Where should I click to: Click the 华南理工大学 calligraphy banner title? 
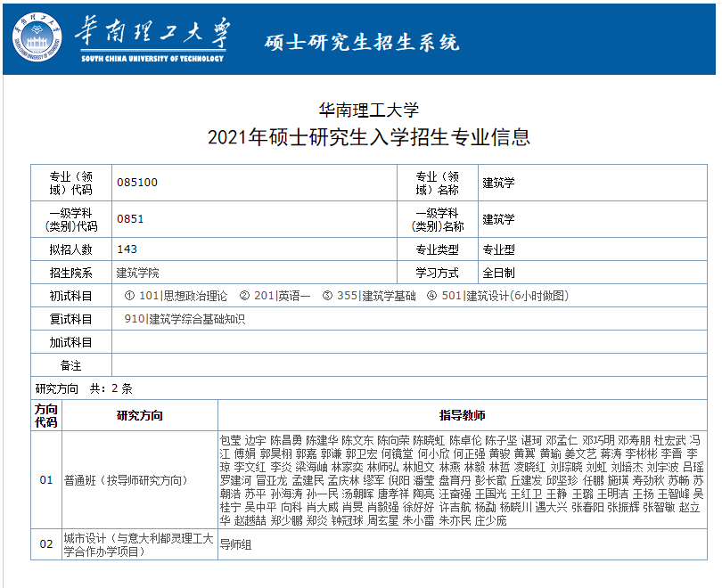[152, 33]
